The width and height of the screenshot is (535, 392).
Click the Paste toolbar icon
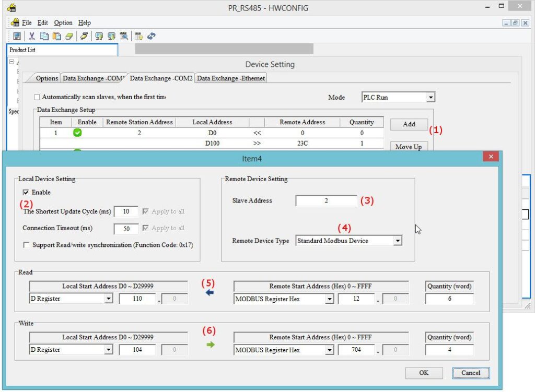coord(56,36)
